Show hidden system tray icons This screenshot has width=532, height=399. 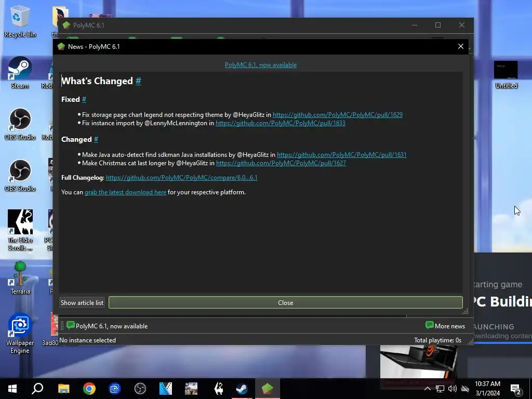coord(428,389)
